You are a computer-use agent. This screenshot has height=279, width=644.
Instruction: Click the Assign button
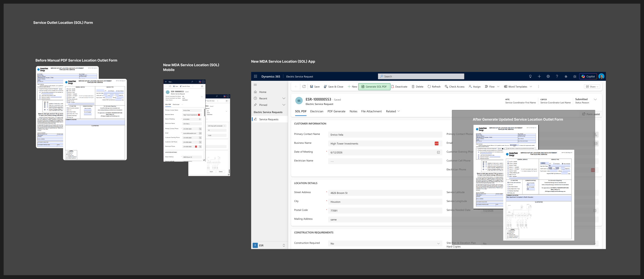(x=474, y=87)
